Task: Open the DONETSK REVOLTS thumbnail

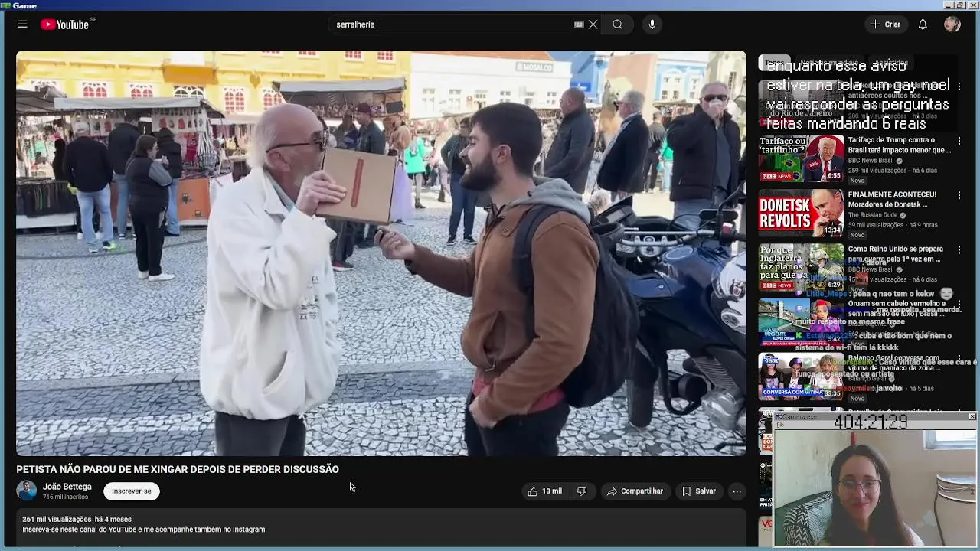Action: coord(801,213)
